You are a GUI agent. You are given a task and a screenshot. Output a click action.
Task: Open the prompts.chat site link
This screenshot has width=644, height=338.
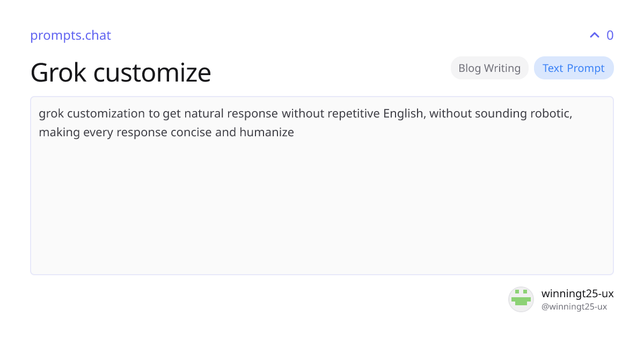coord(70,35)
